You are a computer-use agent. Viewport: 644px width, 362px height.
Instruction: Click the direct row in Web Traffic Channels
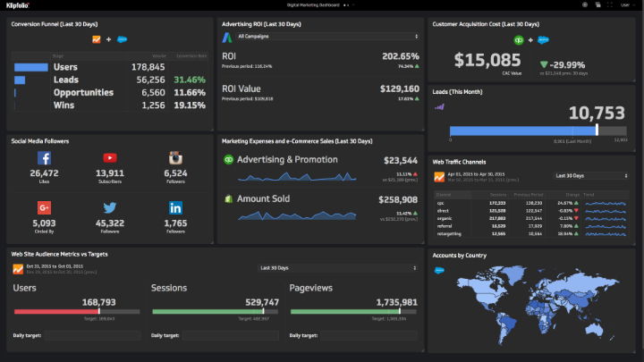531,211
